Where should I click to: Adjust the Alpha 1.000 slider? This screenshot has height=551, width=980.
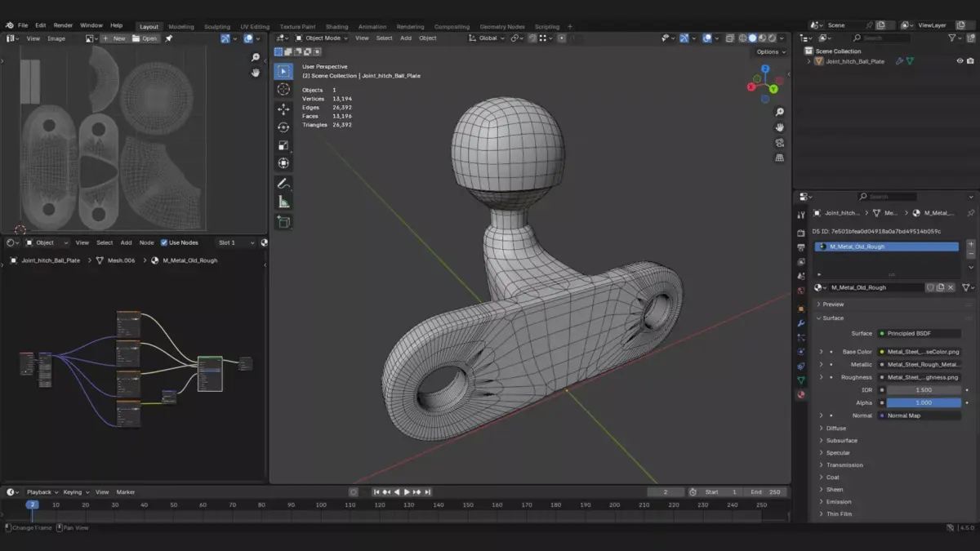[x=924, y=402]
